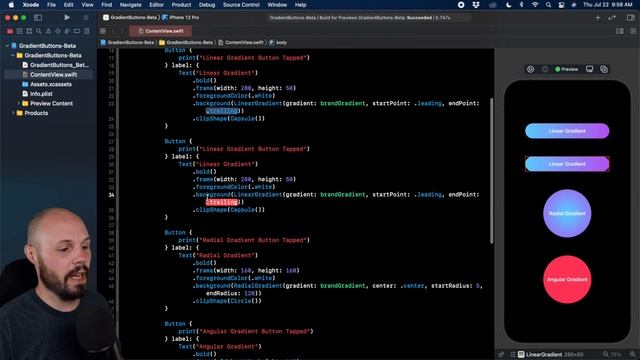Open the adjust editor options menu
Viewport: 640px width, 360px height.
pyautogui.click(x=620, y=31)
